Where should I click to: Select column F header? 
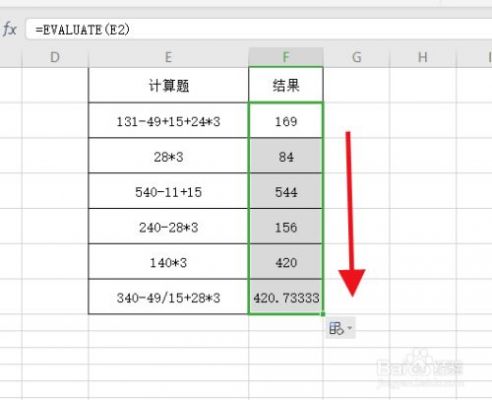tap(286, 57)
